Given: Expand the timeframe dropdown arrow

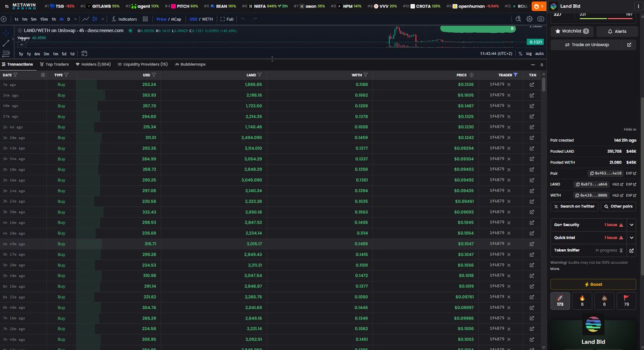Looking at the screenshot, I should (75, 19).
